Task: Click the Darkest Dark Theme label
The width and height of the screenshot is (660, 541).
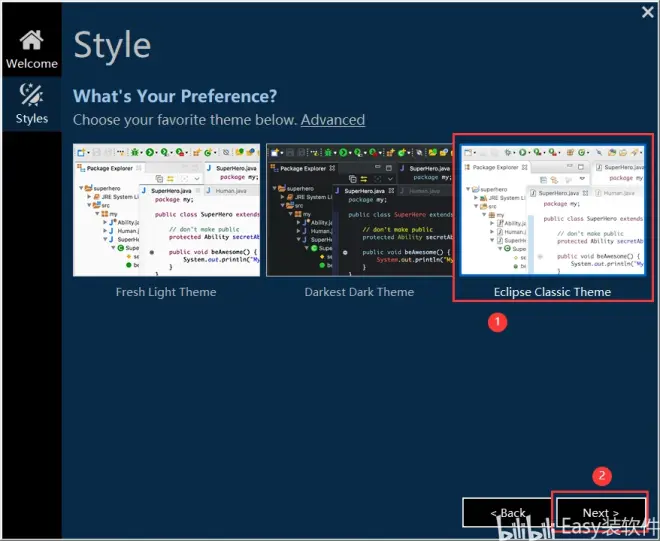Action: tap(359, 292)
